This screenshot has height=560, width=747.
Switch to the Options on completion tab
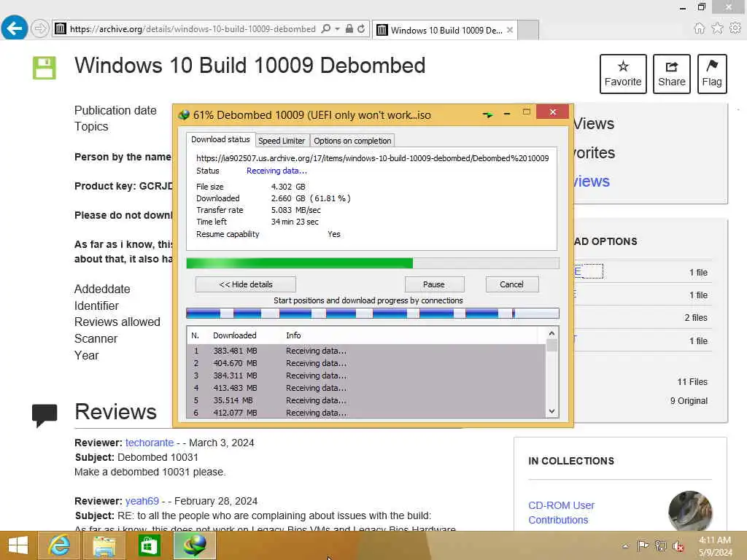pyautogui.click(x=352, y=141)
